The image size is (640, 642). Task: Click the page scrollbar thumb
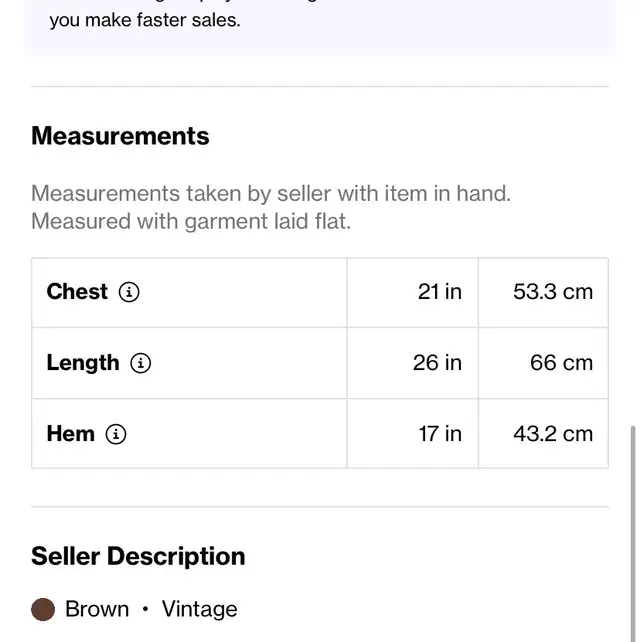(x=633, y=533)
